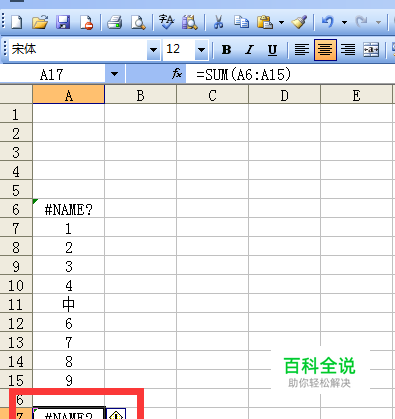Click the font name box showing 宋体
The height and width of the screenshot is (419, 395).
(78, 50)
